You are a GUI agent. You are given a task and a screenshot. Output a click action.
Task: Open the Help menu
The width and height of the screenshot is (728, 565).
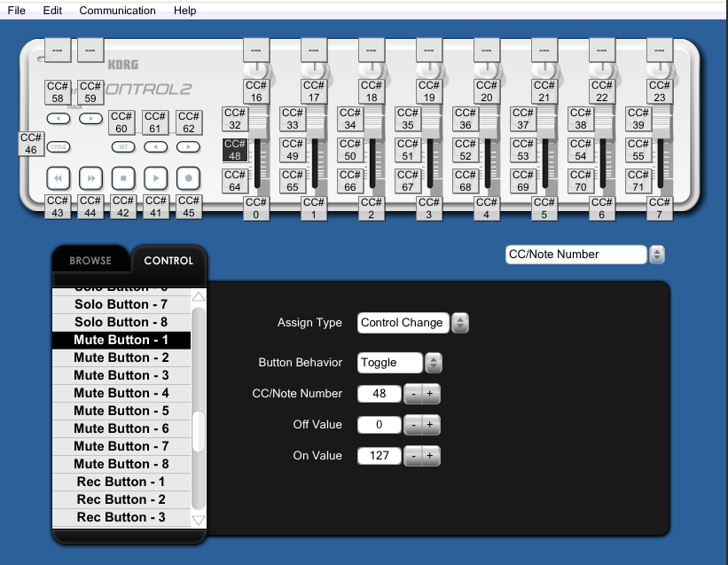click(x=184, y=11)
